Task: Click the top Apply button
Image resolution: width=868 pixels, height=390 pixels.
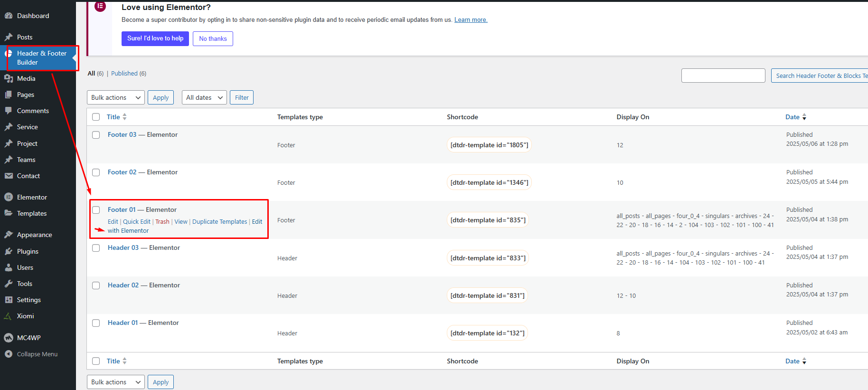Action: [160, 97]
